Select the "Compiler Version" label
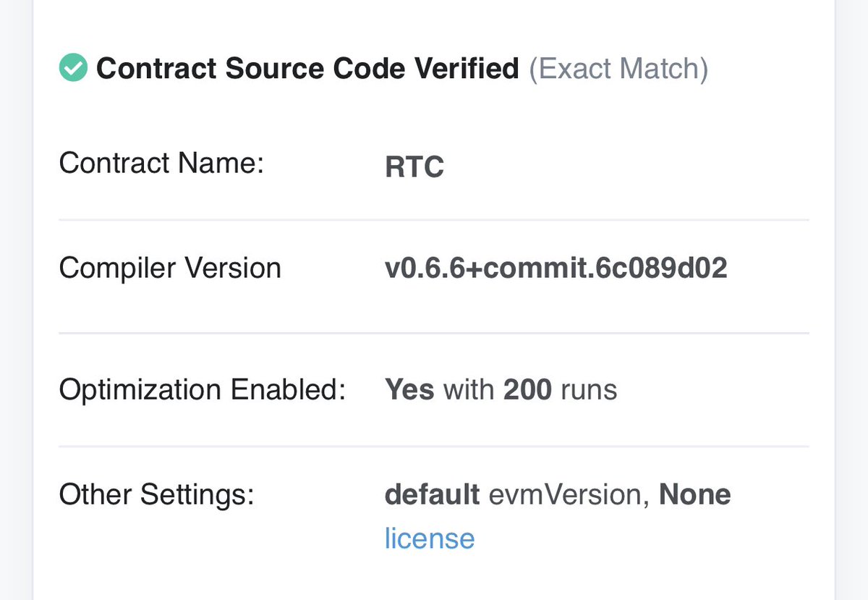868x600 pixels. [x=170, y=269]
